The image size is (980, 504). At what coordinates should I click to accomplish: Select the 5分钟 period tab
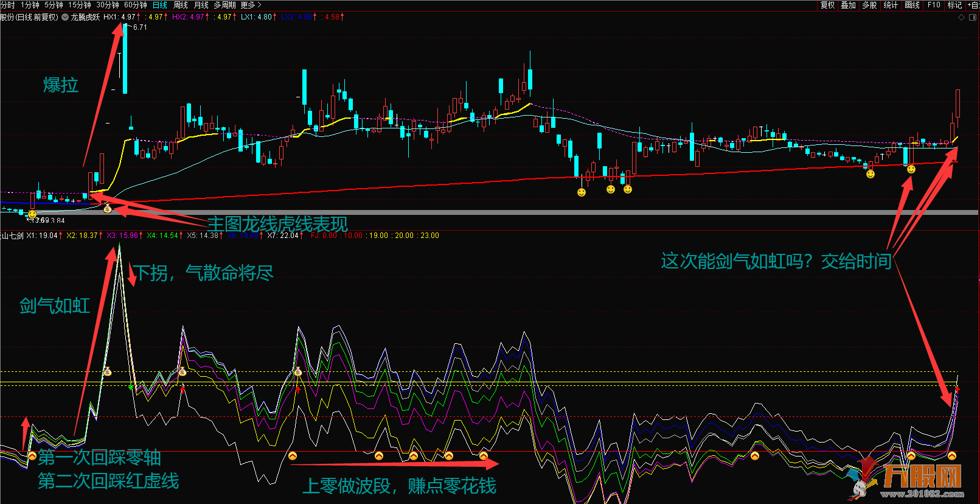click(54, 5)
